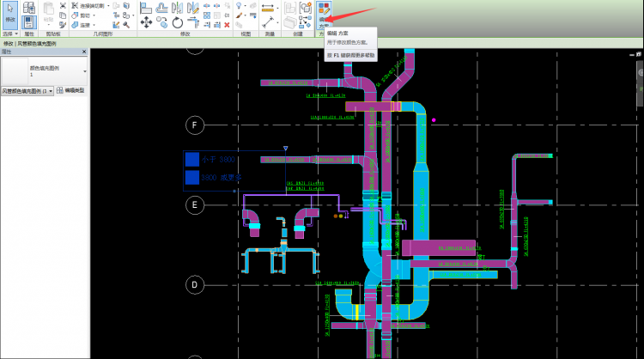Click the 剪切 (Cut) geometry button
This screenshot has height=359, width=644.
(x=84, y=15)
